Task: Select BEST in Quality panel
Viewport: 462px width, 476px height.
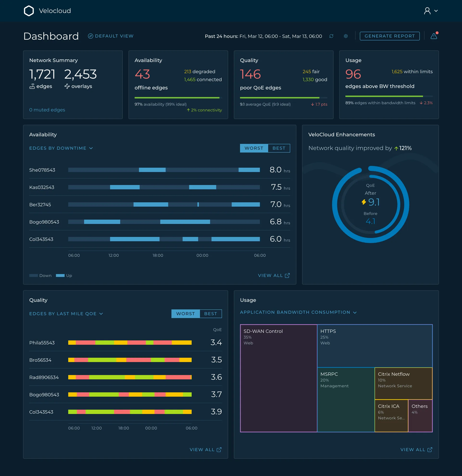Action: point(211,313)
